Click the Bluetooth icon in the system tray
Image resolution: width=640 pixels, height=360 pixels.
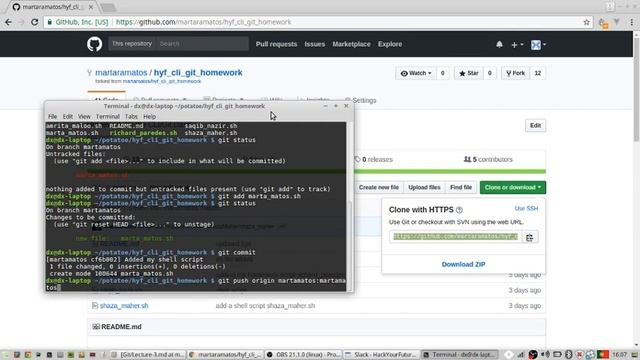coord(568,354)
